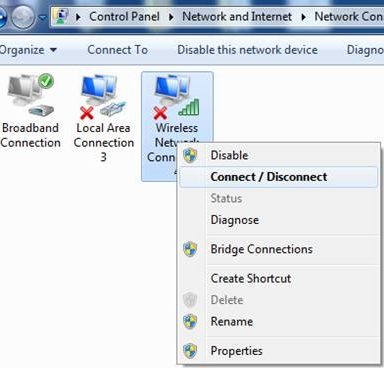The width and height of the screenshot is (384, 368).
Task: Open Properties from the context menu
Action: [x=237, y=351]
